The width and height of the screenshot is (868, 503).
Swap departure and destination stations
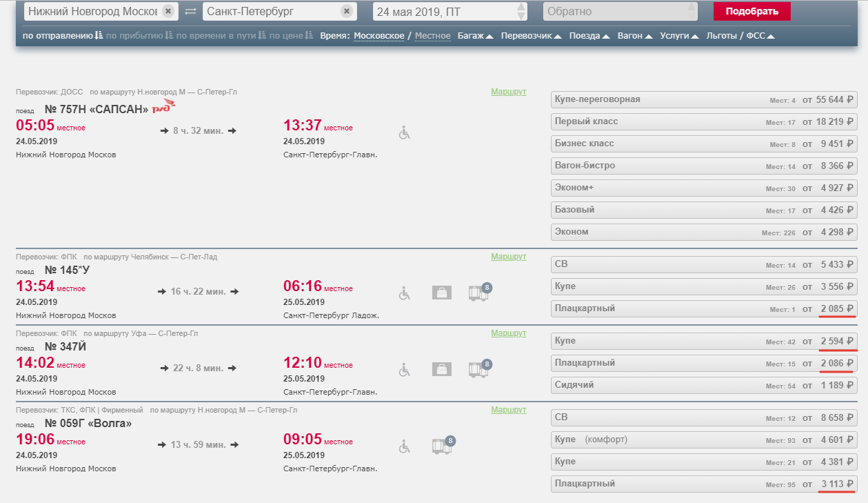click(x=191, y=12)
